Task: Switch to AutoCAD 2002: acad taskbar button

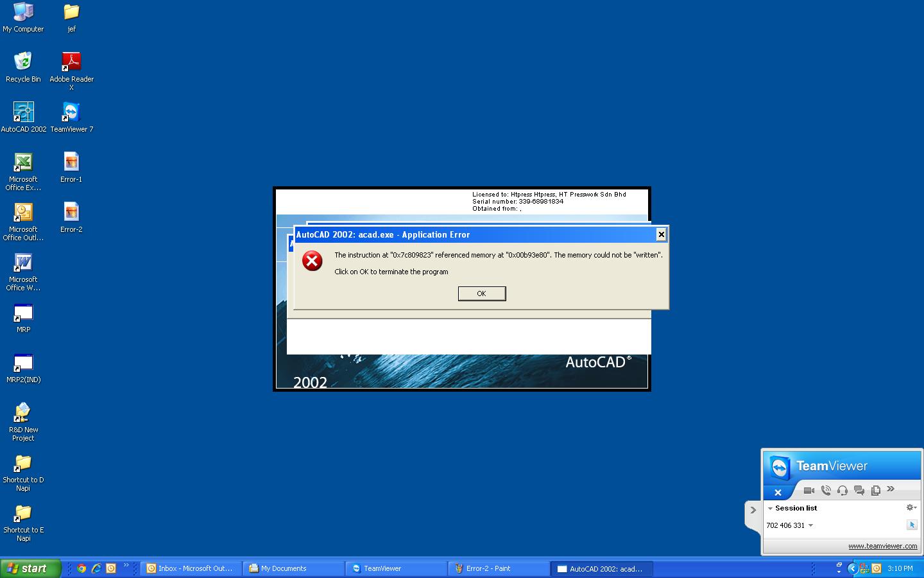Action: pyautogui.click(x=602, y=568)
